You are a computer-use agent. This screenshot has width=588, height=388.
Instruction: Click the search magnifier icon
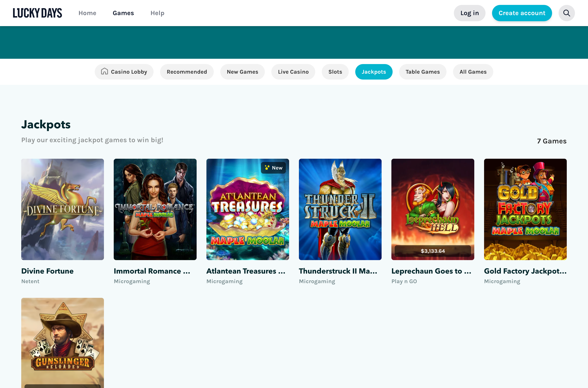coord(567,13)
